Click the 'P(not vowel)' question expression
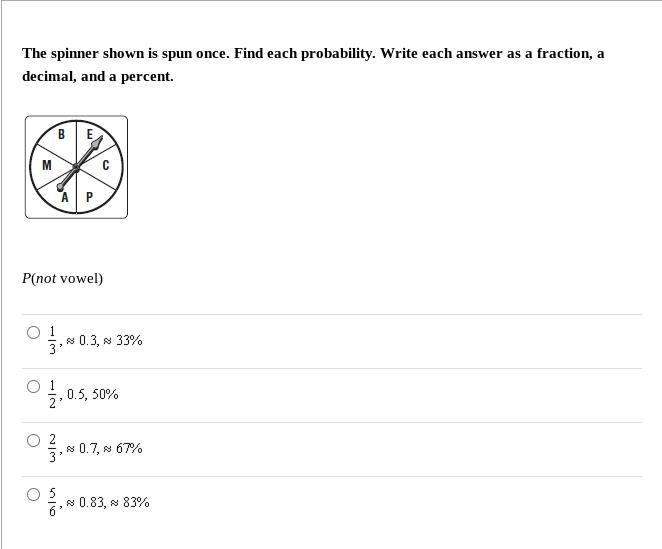The height and width of the screenshot is (549, 662). [x=62, y=279]
